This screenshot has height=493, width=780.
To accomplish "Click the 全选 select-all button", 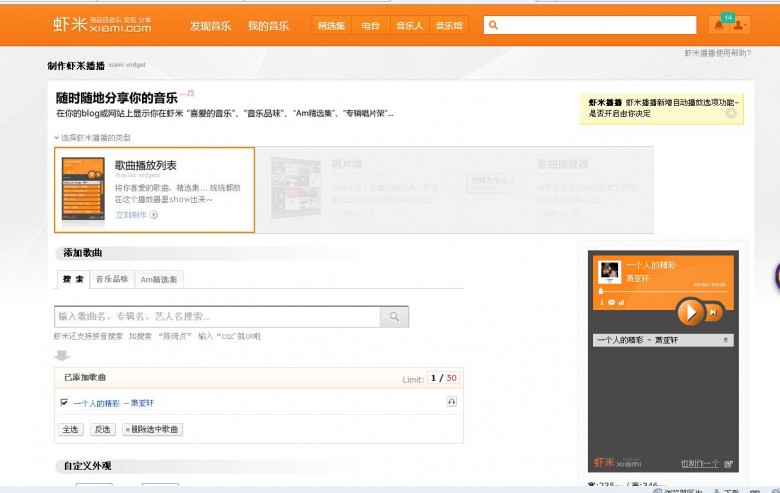I will coord(70,429).
